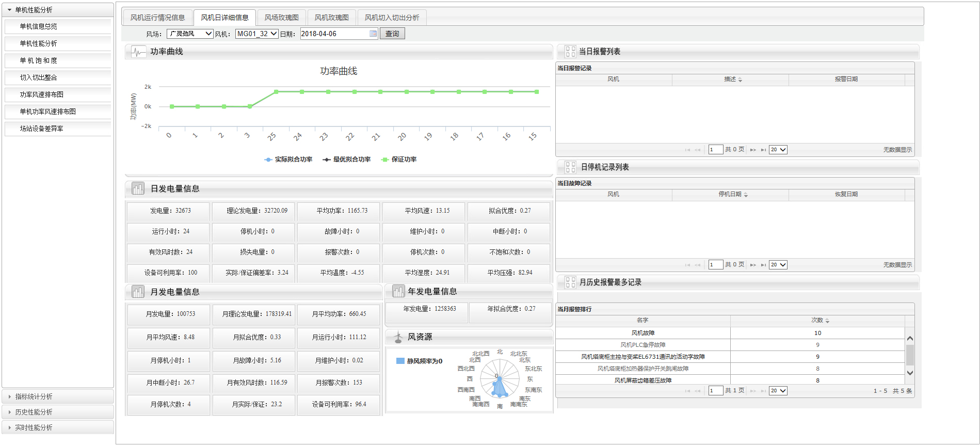Click the power curve panel waveform icon
Viewport: 980px width, 446px height.
tap(138, 52)
